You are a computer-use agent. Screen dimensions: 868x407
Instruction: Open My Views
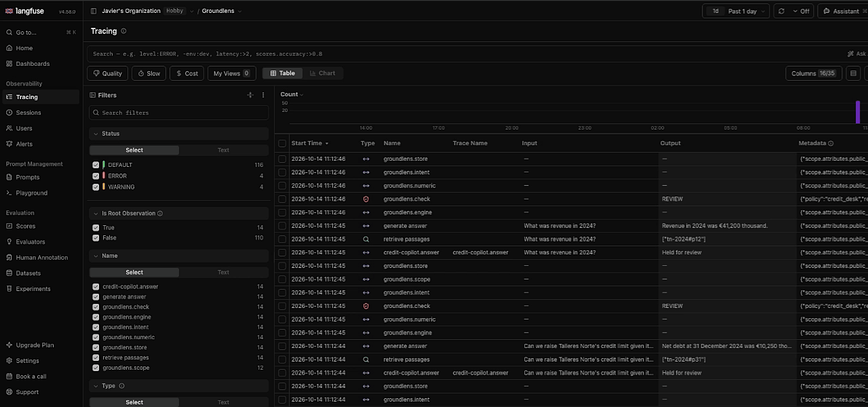[x=231, y=73]
